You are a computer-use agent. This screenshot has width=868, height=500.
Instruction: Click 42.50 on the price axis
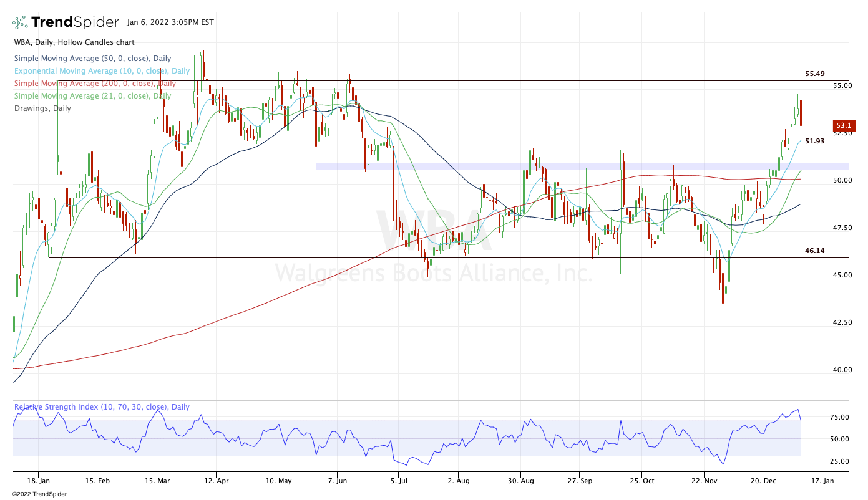click(842, 322)
